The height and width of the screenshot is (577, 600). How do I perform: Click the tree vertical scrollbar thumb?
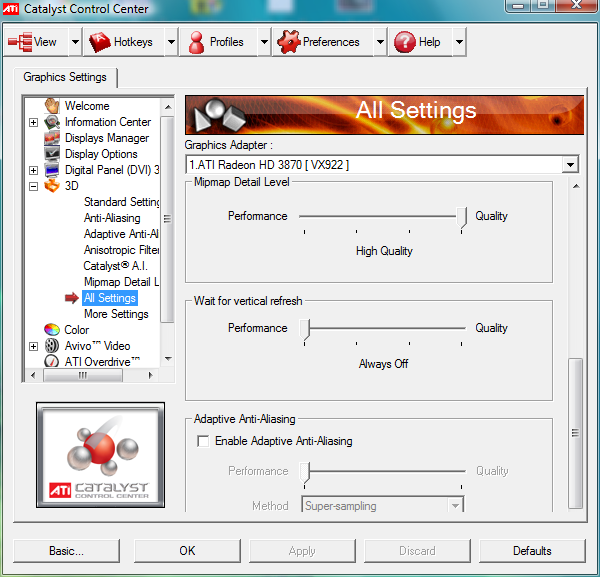[167, 219]
